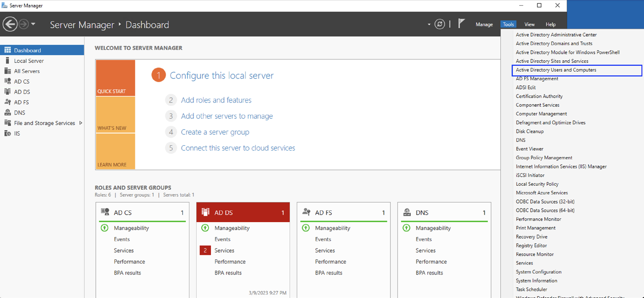
Task: Open BPA results under DNS tile
Action: 429,273
